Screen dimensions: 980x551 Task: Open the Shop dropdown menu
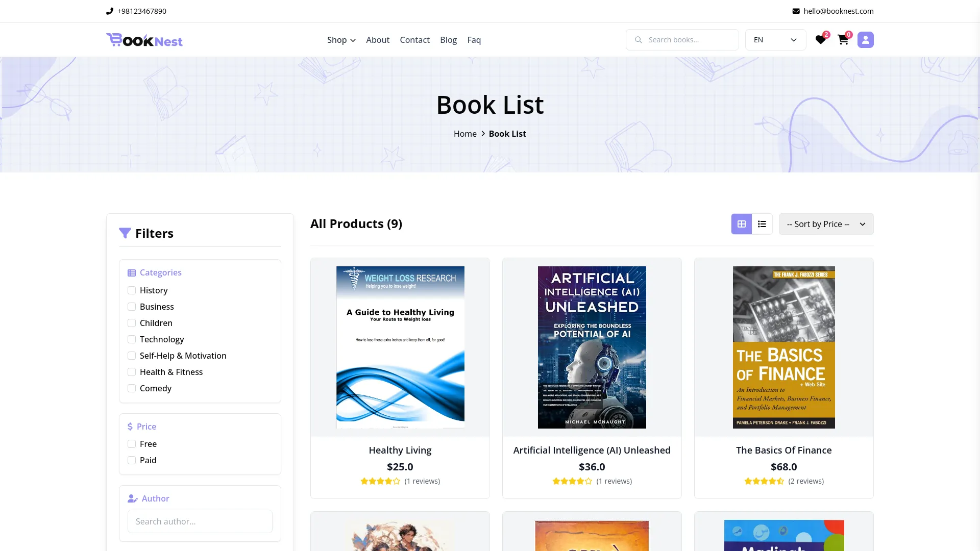click(x=340, y=39)
